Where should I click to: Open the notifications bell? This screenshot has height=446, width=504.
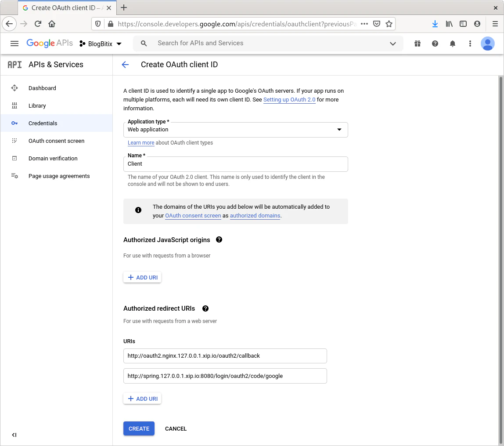[452, 44]
